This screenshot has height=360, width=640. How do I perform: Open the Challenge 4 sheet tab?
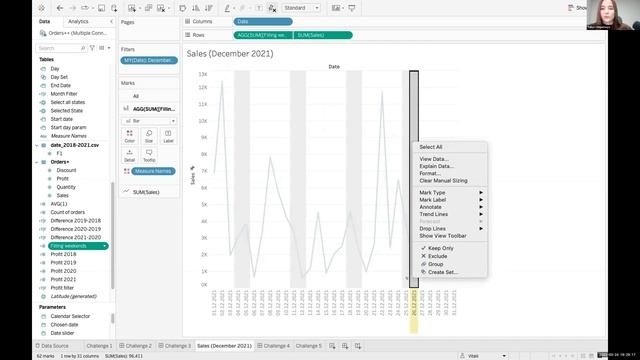click(273, 346)
